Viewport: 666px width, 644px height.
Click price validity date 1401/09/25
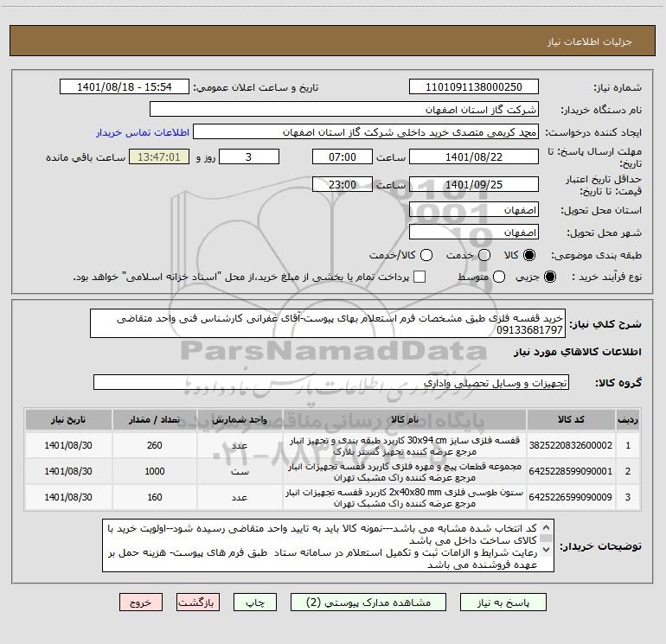pos(474,184)
